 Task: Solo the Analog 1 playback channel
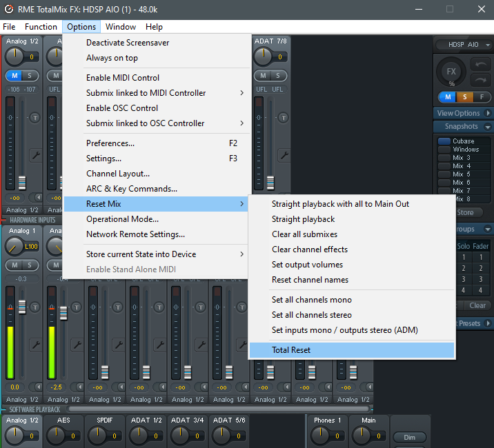(x=30, y=265)
